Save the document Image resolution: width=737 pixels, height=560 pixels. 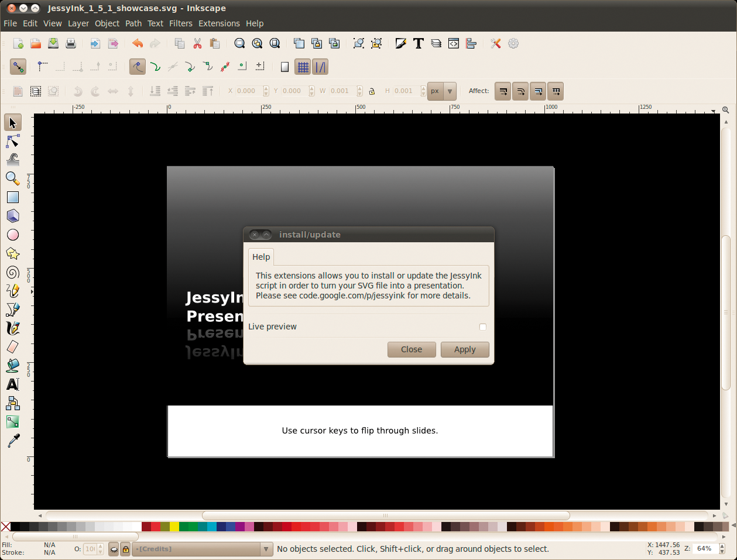pyautogui.click(x=53, y=43)
